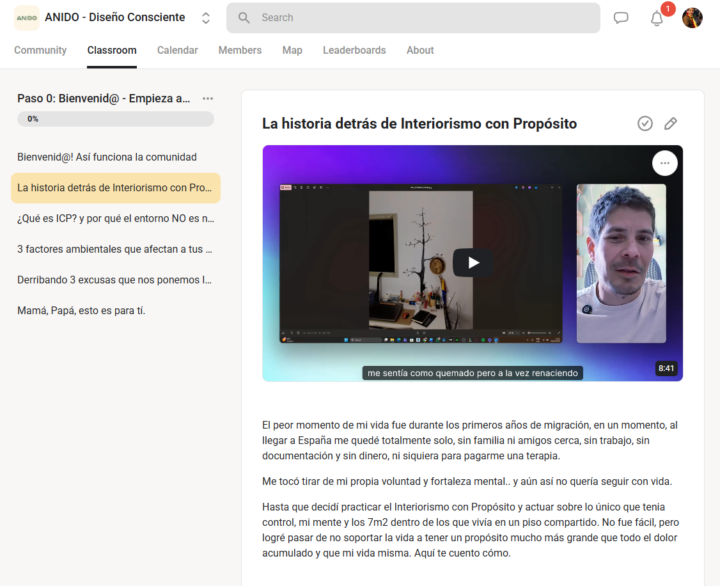Open lesson Mamá, Papá, esto es para tí

click(115, 311)
